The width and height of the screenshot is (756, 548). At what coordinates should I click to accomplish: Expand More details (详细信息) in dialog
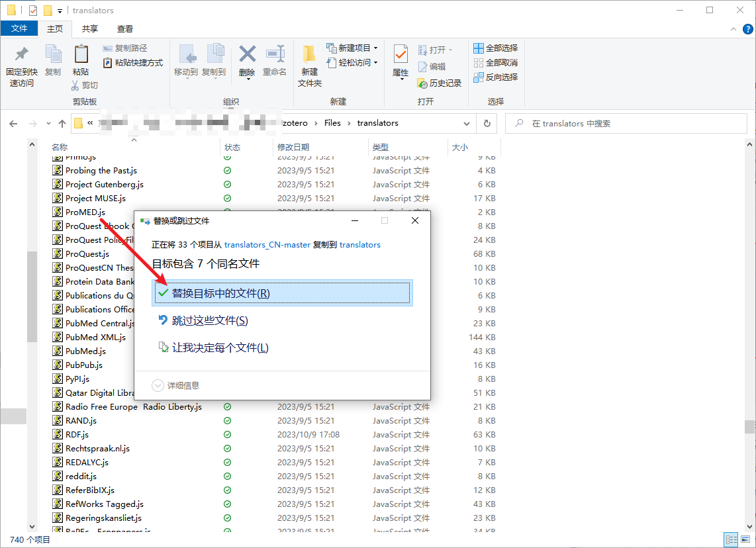point(175,386)
